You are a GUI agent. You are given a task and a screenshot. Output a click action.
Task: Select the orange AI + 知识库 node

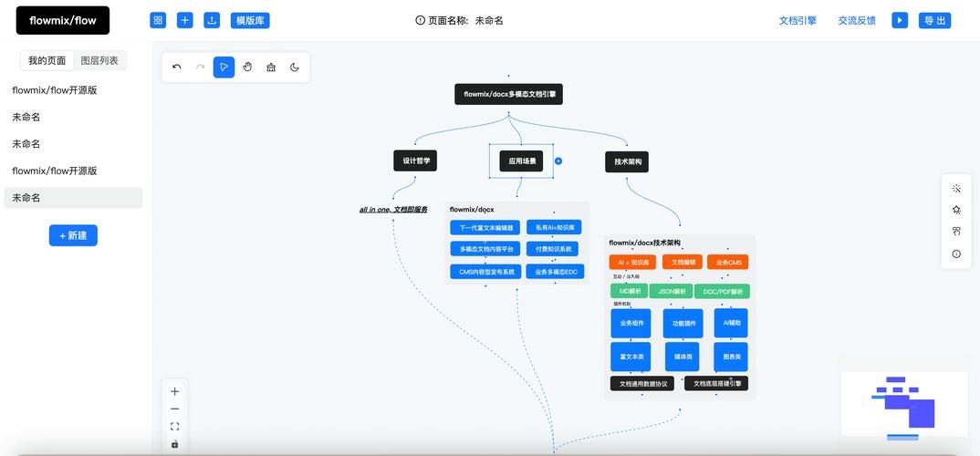(632, 263)
